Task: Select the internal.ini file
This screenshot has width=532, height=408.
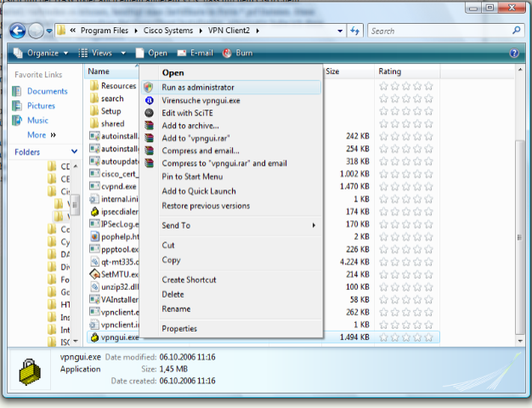Action: pyautogui.click(x=115, y=199)
